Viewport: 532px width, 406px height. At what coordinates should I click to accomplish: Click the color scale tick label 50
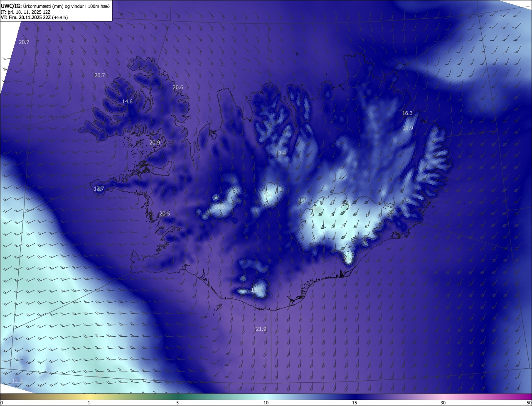[x=529, y=403]
